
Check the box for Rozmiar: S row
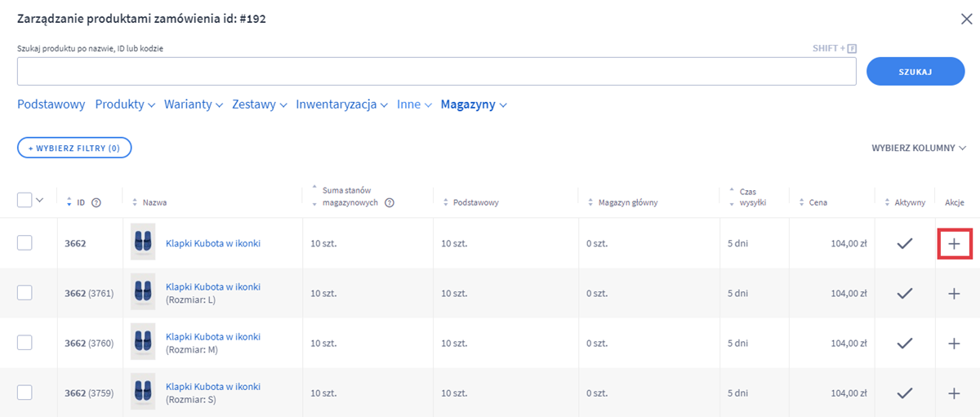(x=24, y=393)
